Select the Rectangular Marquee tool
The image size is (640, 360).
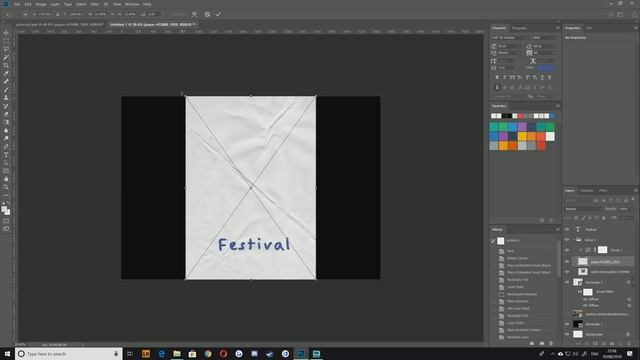(6, 41)
